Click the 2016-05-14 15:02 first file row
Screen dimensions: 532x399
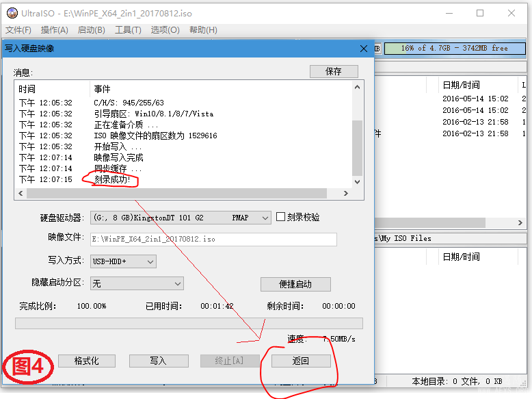pyautogui.click(x=475, y=99)
